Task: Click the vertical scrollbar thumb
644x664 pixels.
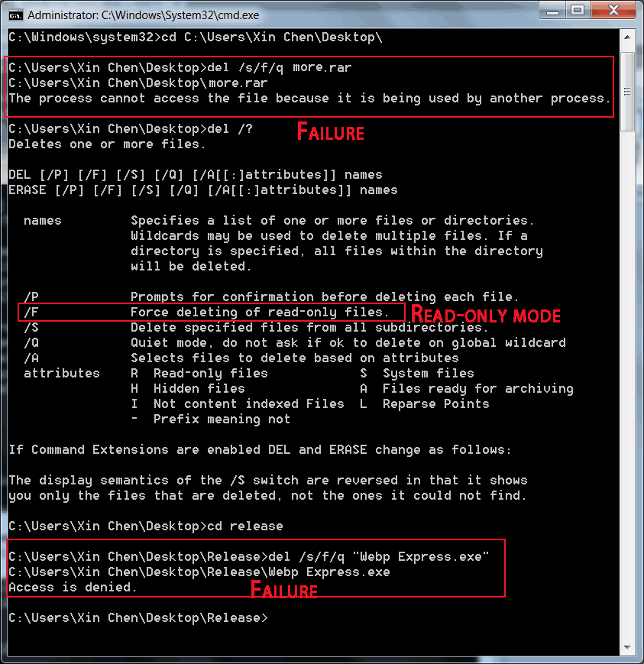Action: (x=627, y=92)
